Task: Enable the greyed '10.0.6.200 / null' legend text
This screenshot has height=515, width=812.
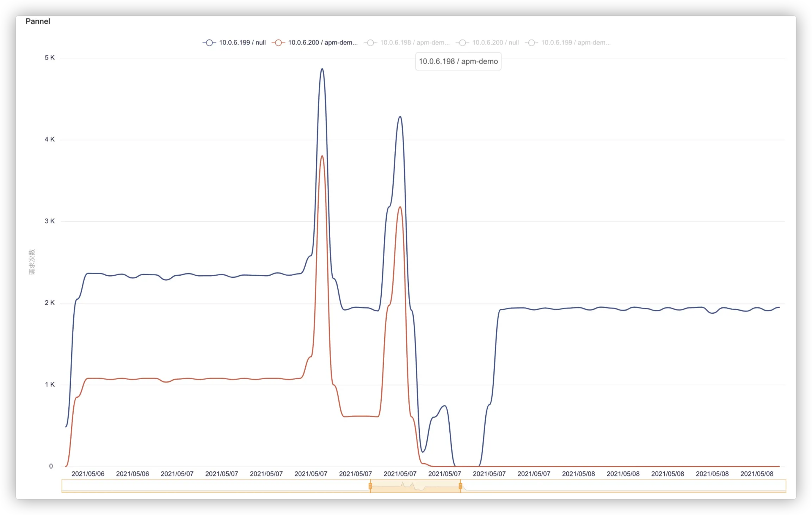Action: point(495,43)
